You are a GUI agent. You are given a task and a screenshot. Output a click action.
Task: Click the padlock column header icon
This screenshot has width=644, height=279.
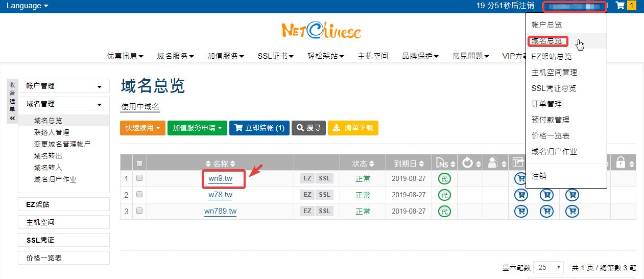(621, 163)
